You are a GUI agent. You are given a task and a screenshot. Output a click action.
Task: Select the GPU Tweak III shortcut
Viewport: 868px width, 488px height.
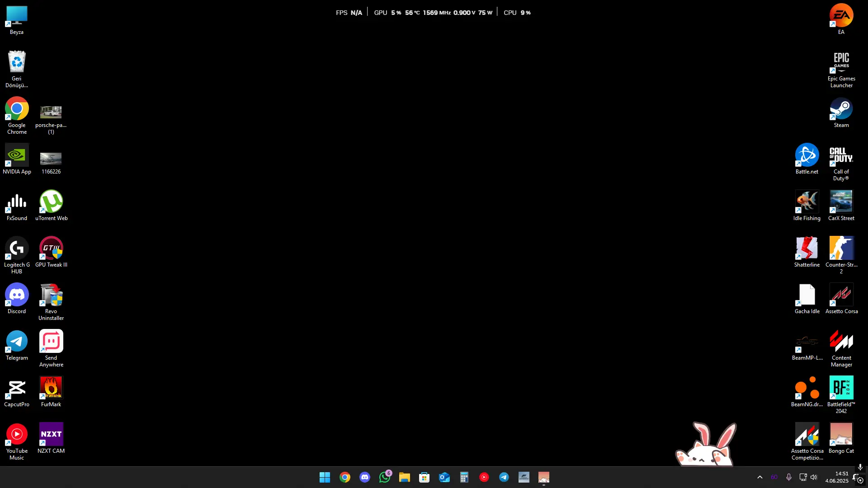tap(51, 253)
